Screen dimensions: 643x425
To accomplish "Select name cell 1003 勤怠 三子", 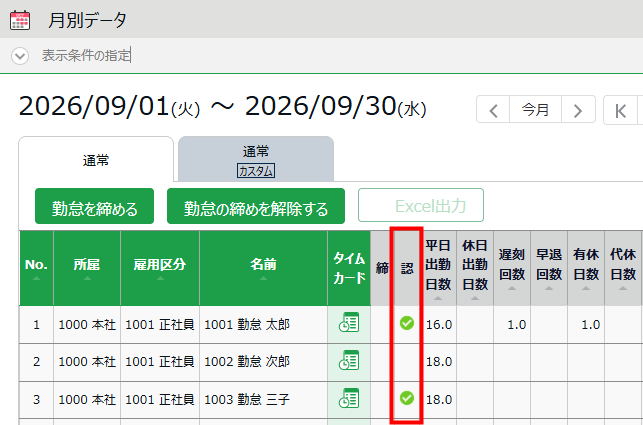I will click(263, 400).
